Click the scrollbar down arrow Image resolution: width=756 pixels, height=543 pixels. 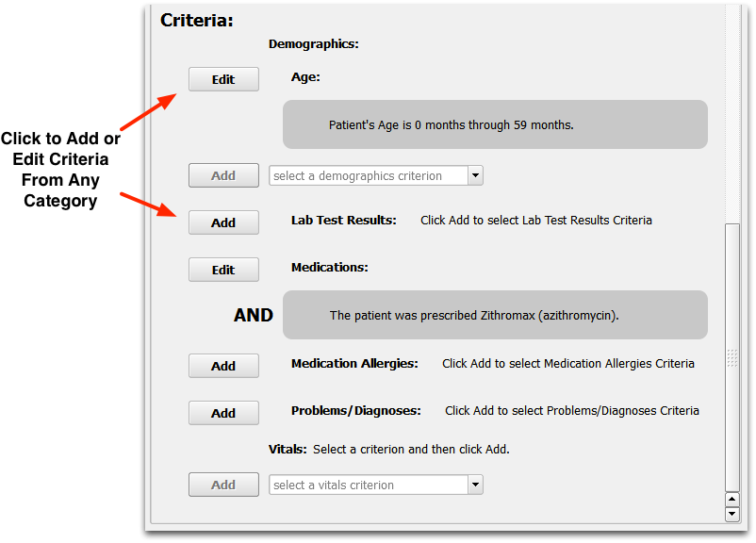coord(731,514)
